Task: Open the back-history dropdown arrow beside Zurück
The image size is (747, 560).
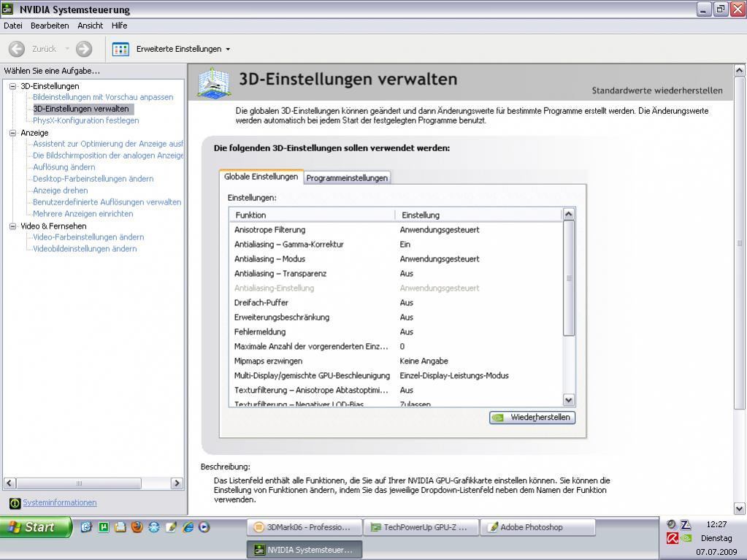Action: point(67,49)
